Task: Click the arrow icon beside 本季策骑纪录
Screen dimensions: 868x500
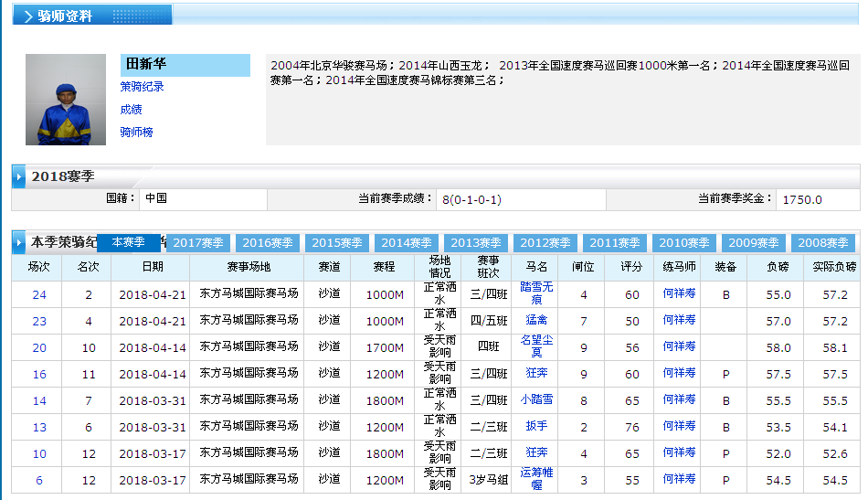Action: [19, 242]
